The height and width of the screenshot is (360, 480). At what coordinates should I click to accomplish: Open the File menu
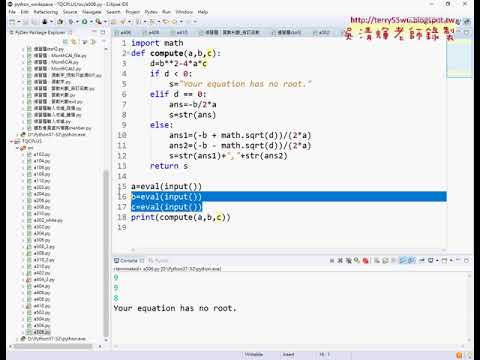[x=12, y=12]
